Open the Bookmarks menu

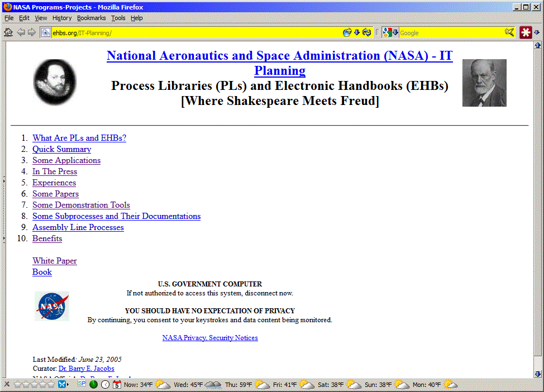click(91, 18)
